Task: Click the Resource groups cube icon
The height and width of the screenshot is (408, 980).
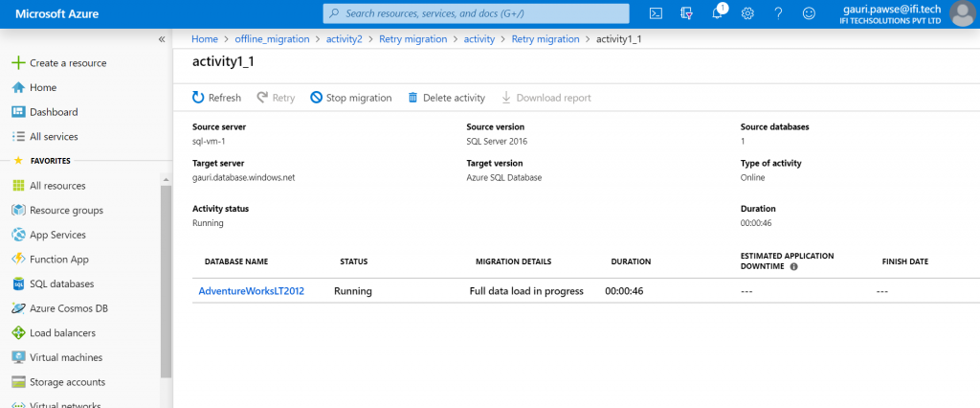Action: pyautogui.click(x=18, y=211)
